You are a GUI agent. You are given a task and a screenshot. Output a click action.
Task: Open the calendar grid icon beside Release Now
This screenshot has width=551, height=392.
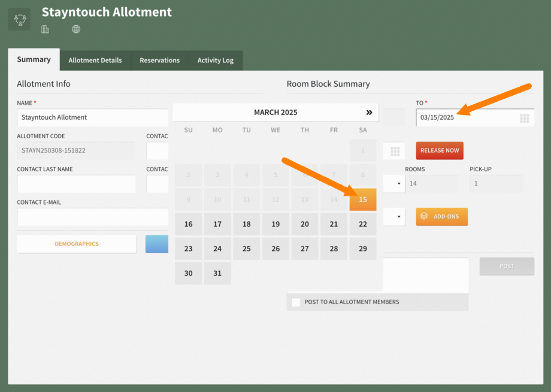point(395,151)
